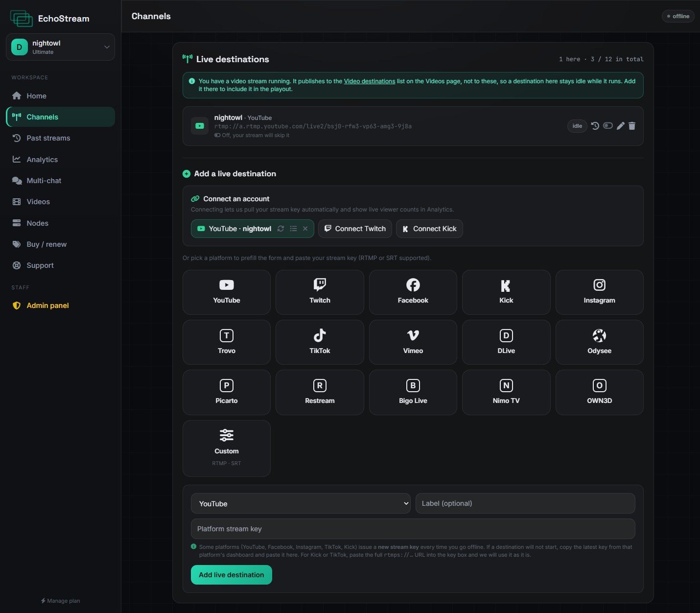Pick the Bigo Live platform tile
700x613 pixels.
(413, 392)
